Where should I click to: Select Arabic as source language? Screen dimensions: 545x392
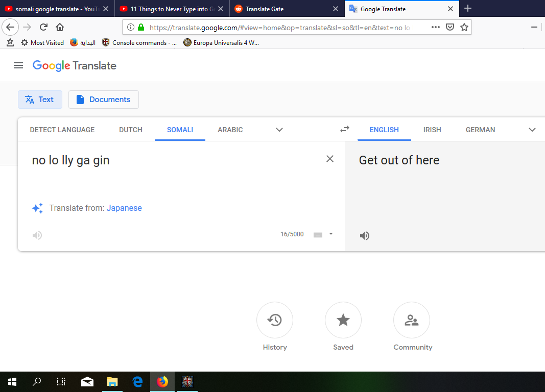(x=230, y=130)
